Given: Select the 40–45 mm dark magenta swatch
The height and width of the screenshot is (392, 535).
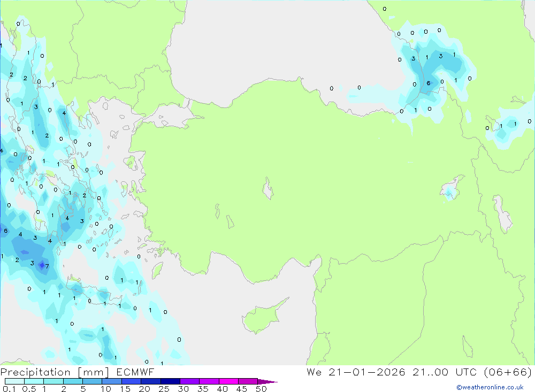Looking at the screenshot, I should [228, 381].
